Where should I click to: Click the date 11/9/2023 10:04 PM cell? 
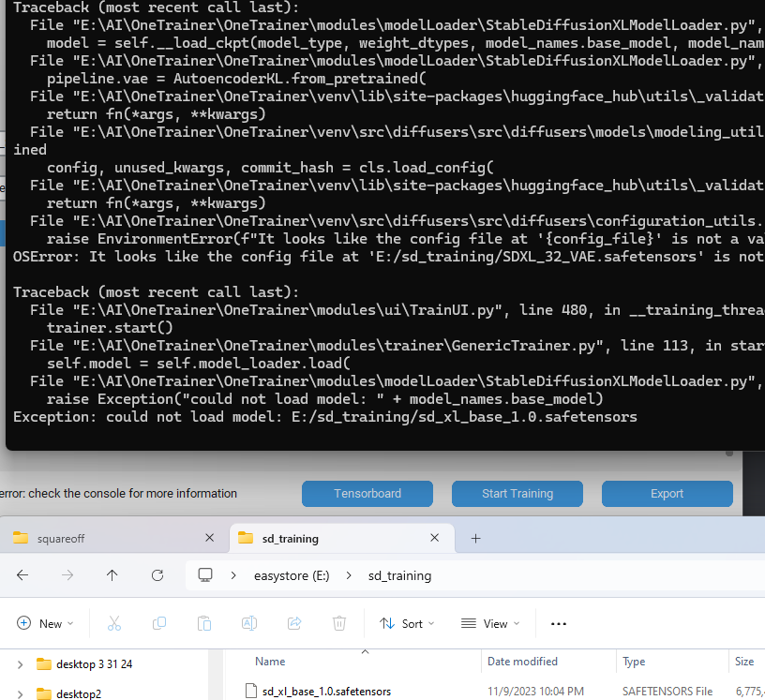point(535,692)
